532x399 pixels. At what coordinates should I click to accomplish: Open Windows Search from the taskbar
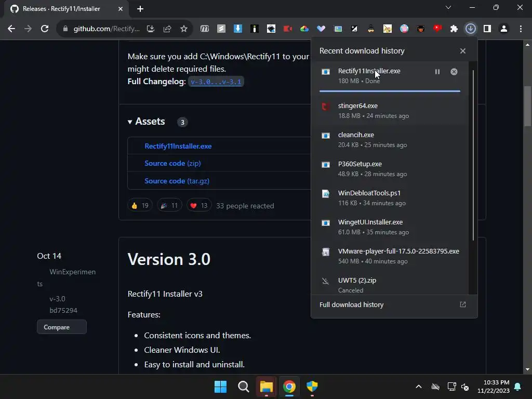[243, 387]
